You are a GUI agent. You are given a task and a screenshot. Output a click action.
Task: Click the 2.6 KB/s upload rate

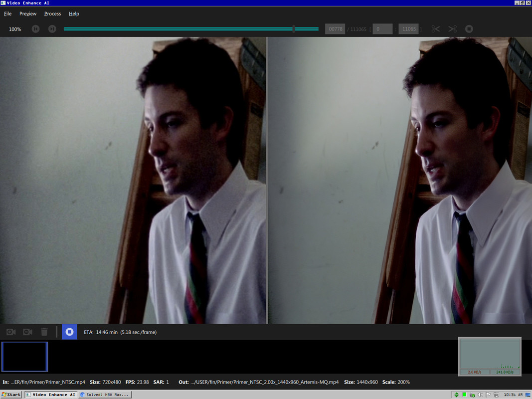pyautogui.click(x=474, y=372)
